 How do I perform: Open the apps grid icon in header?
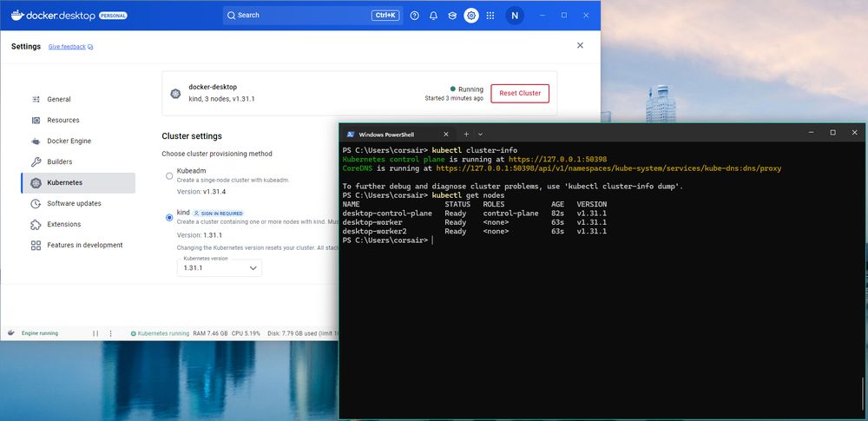coord(490,16)
